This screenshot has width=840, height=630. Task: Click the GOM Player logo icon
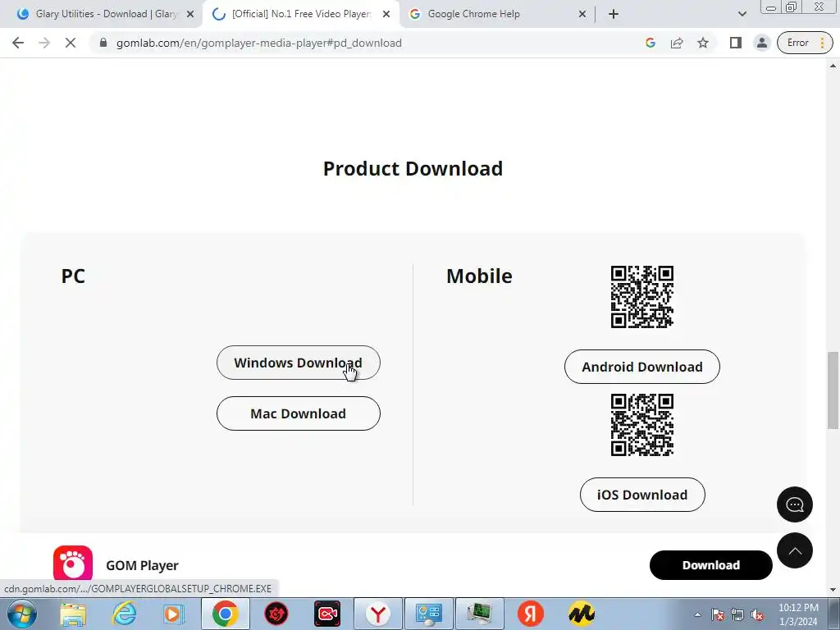tap(73, 563)
